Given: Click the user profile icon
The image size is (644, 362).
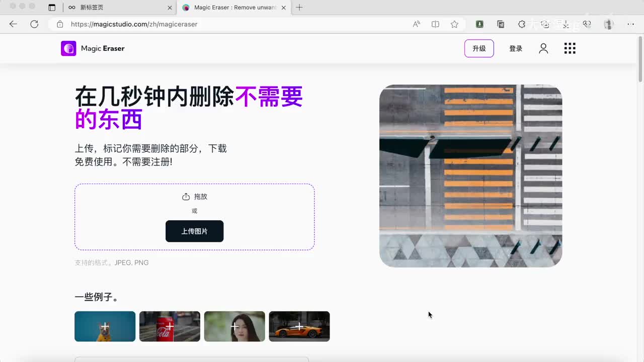Looking at the screenshot, I should (x=543, y=48).
